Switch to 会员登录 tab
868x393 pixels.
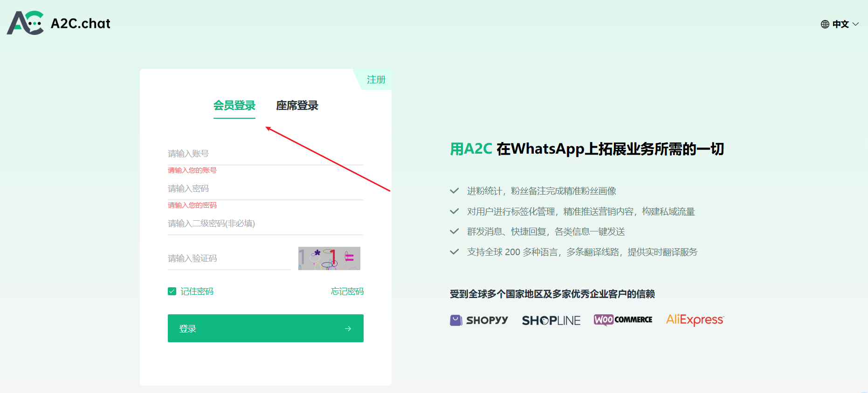234,106
